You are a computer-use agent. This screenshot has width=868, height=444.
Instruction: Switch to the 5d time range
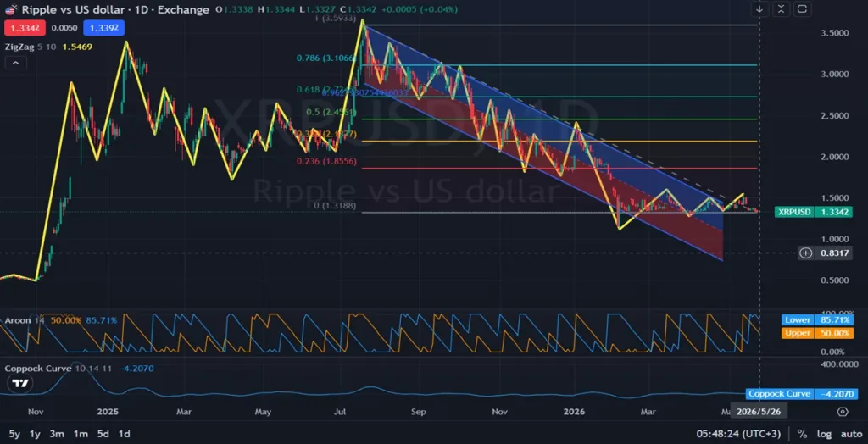click(103, 434)
